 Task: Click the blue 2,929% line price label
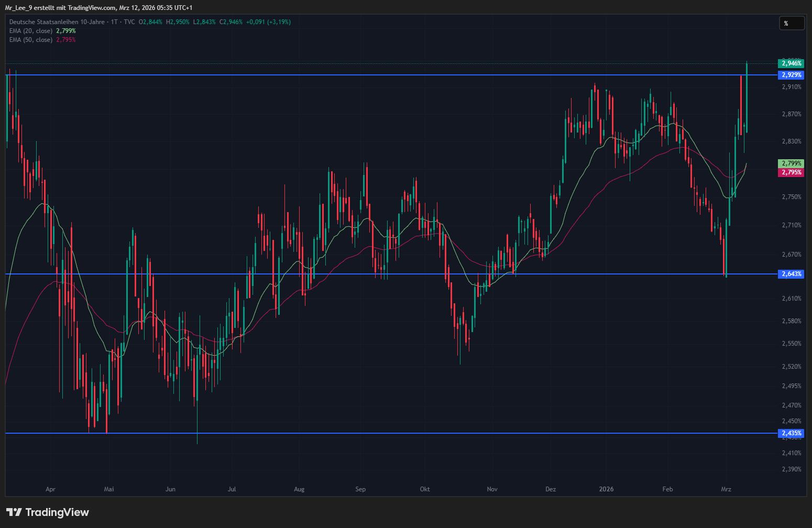(791, 75)
